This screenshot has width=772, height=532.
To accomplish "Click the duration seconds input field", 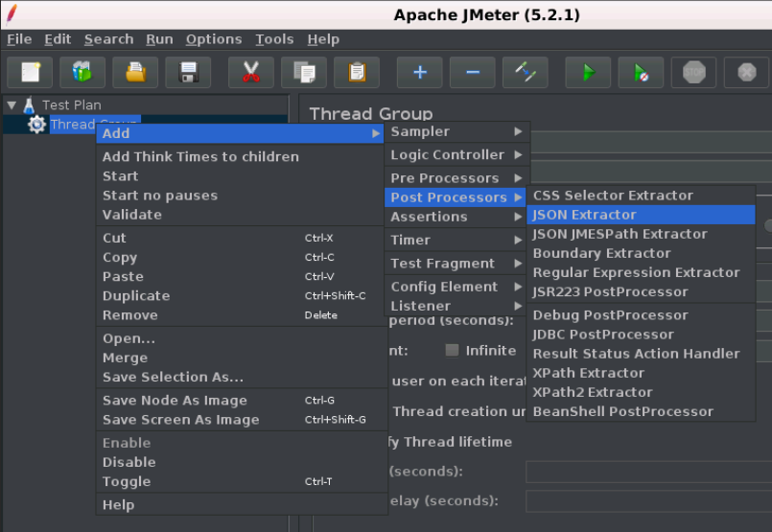I will [649, 472].
